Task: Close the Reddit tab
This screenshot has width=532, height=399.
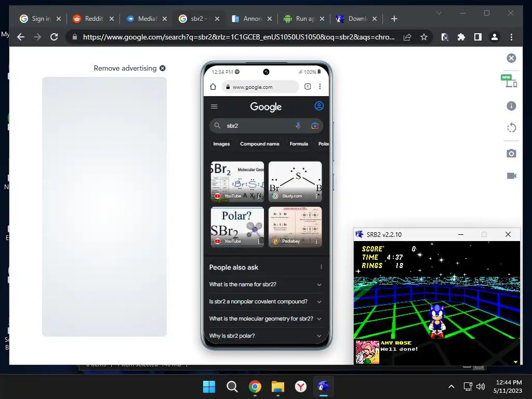Action: tap(111, 19)
